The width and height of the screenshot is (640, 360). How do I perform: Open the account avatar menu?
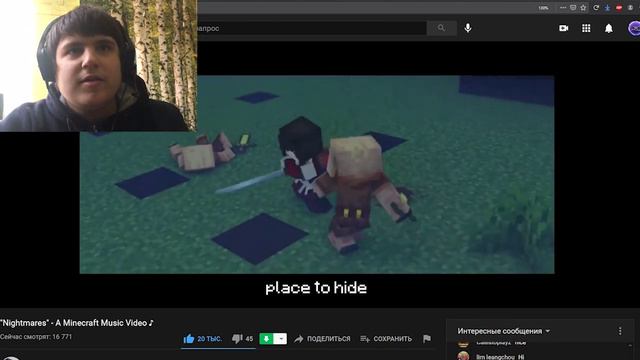click(634, 29)
